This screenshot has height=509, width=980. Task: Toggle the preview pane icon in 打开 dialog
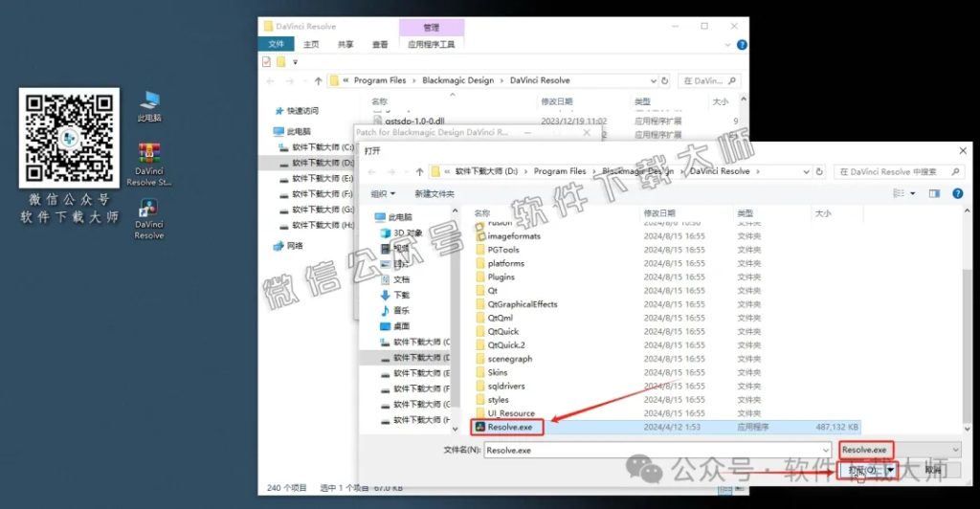click(x=934, y=193)
